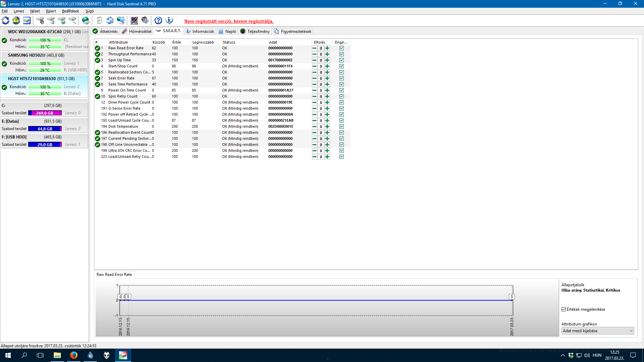Switch to the Áttekintés tab
The image size is (644, 362).
(105, 31)
